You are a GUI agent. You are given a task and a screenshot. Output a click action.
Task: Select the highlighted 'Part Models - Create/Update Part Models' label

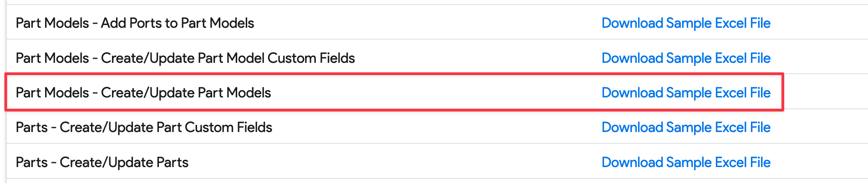[143, 93]
